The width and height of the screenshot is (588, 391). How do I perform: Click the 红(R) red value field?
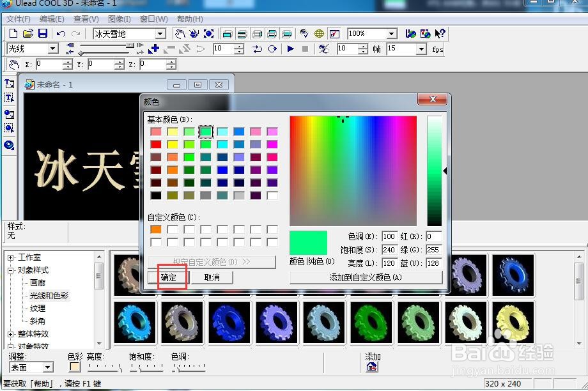[x=433, y=236]
